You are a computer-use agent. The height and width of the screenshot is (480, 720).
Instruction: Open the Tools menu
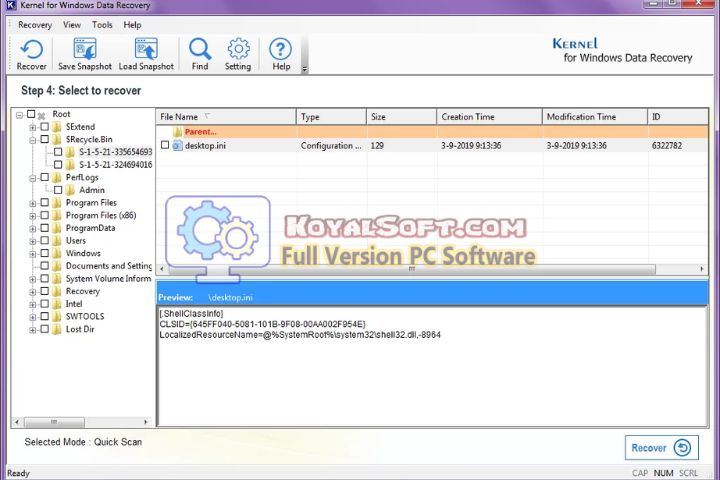tap(102, 25)
